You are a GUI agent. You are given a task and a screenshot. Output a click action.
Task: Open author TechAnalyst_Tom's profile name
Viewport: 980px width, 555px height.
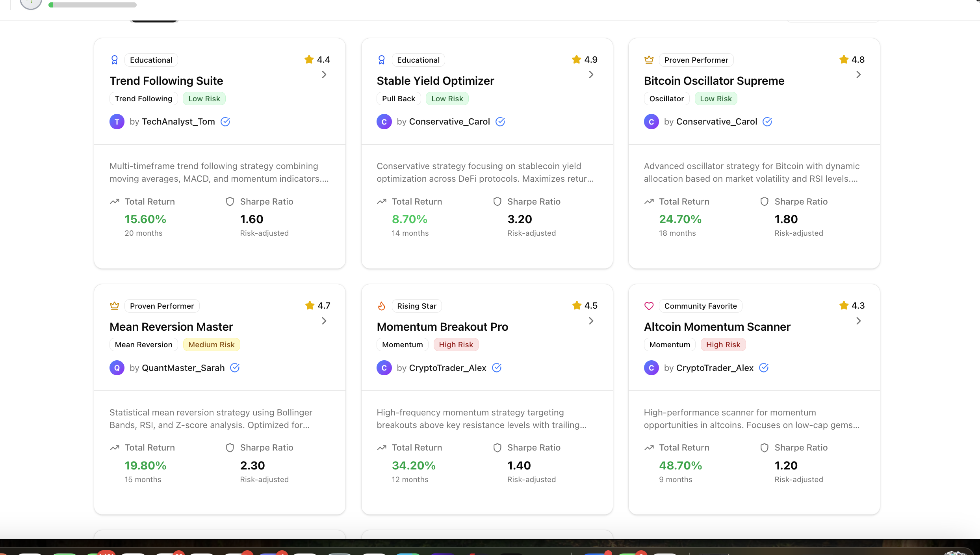coord(178,121)
